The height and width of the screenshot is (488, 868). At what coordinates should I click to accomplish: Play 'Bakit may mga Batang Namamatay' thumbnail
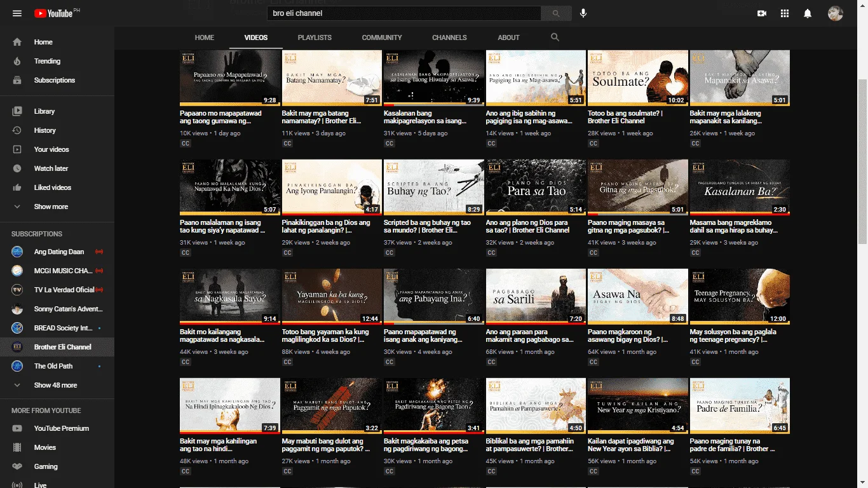[x=332, y=78]
